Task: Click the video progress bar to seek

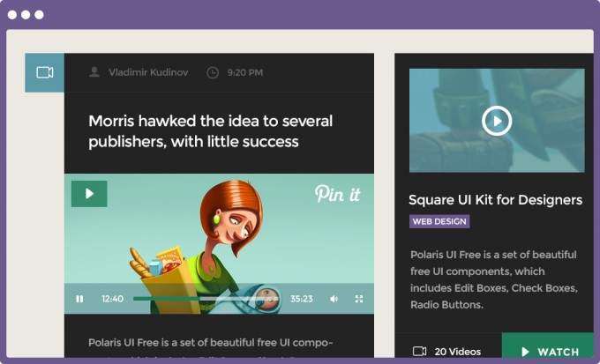Action: click(206, 299)
